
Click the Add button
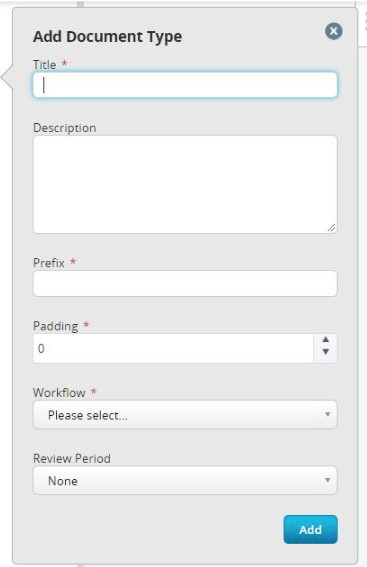click(310, 529)
